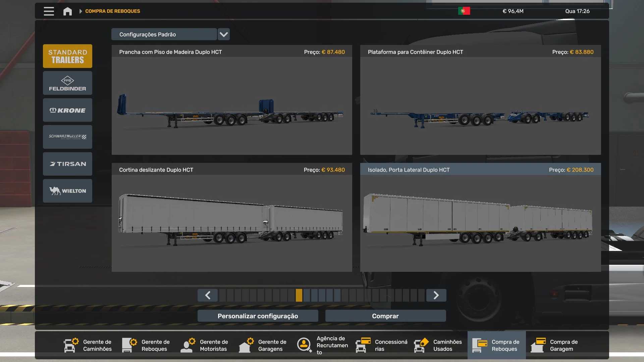The height and width of the screenshot is (362, 644).
Task: Select the Krone trailer brand
Action: pos(67,110)
